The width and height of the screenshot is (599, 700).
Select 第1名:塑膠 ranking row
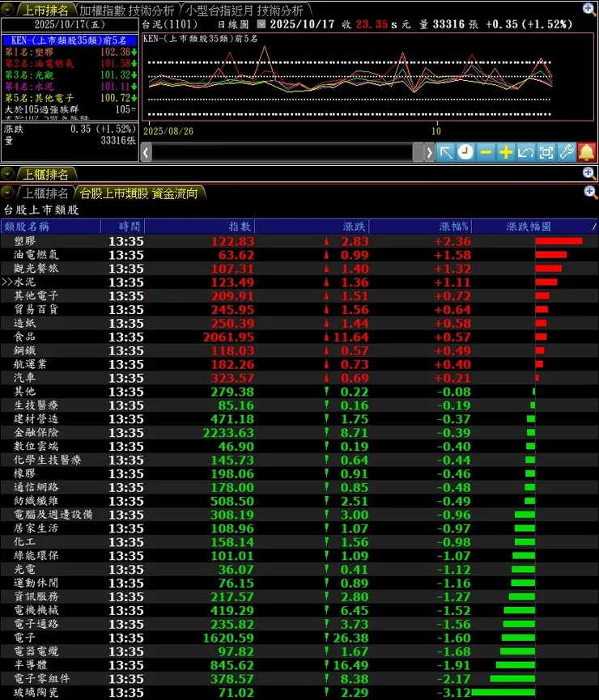(70, 52)
